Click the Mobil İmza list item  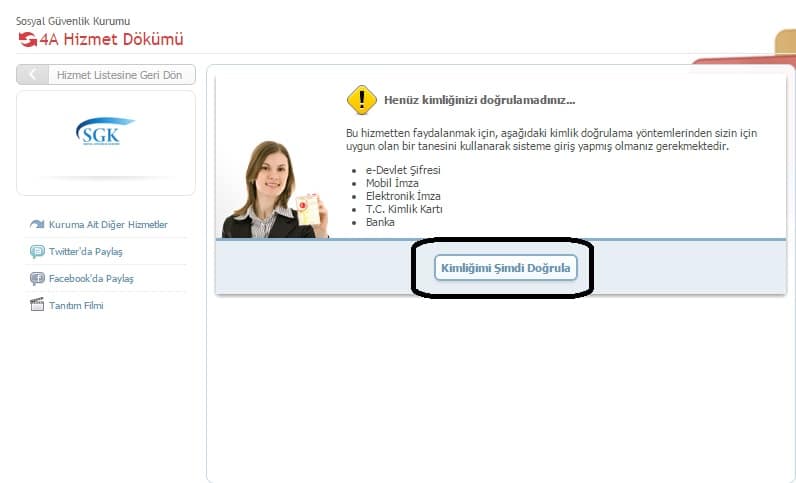[x=392, y=184]
